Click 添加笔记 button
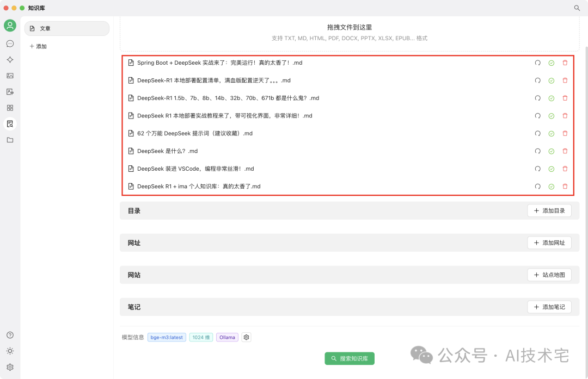588x379 pixels. click(549, 307)
